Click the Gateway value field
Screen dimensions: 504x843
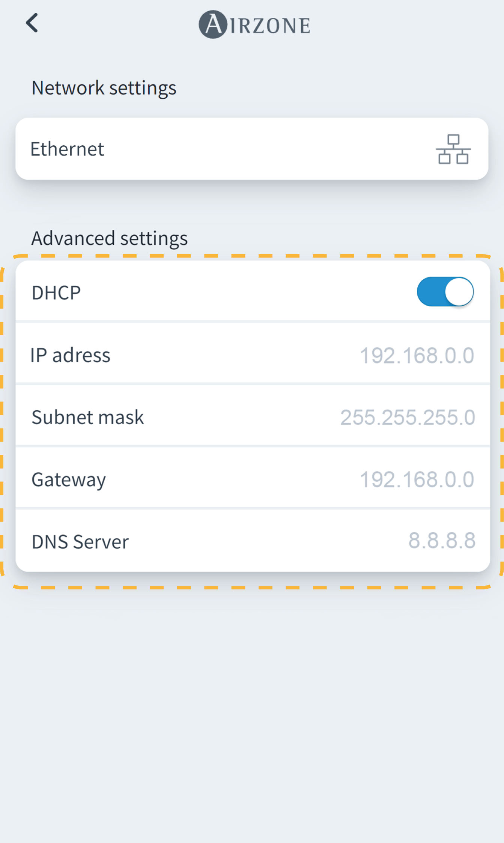pos(417,480)
